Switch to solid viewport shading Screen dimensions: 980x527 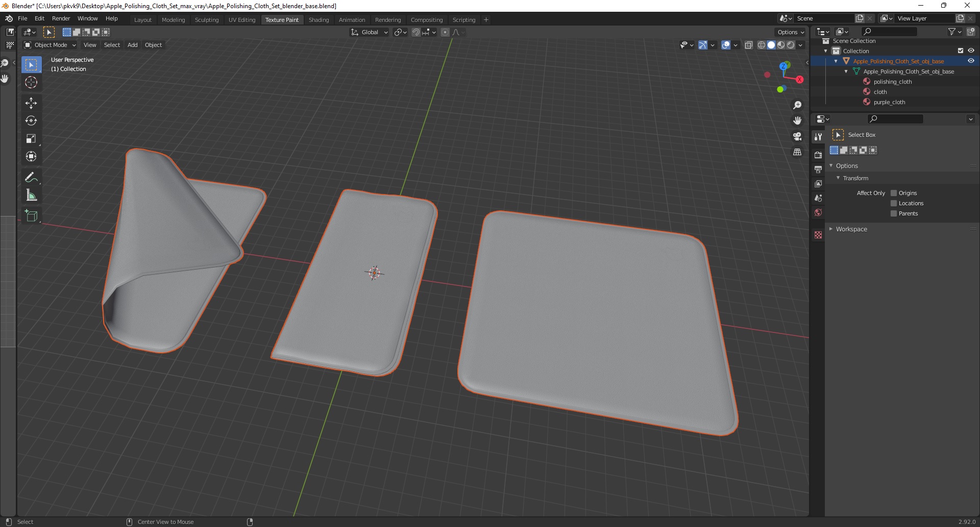tap(771, 45)
